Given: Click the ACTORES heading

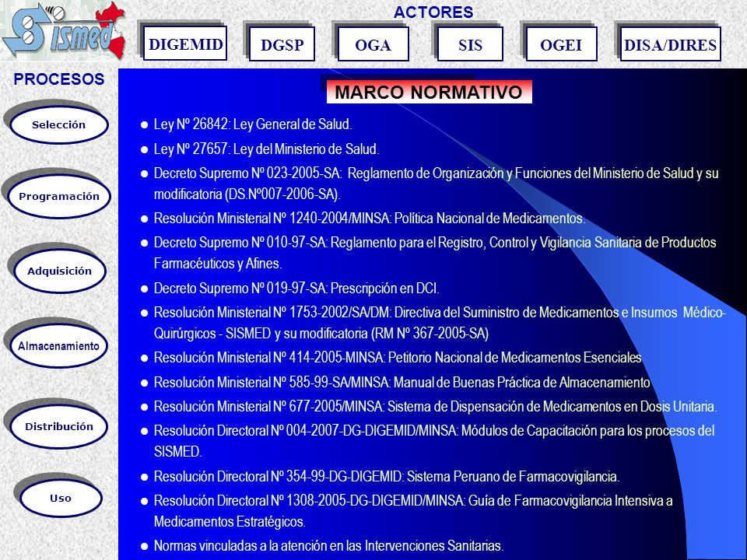Looking at the screenshot, I should pos(433,12).
